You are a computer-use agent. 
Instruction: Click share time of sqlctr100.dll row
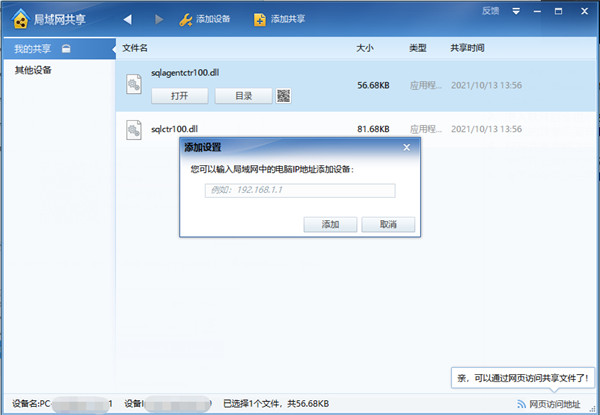click(486, 129)
